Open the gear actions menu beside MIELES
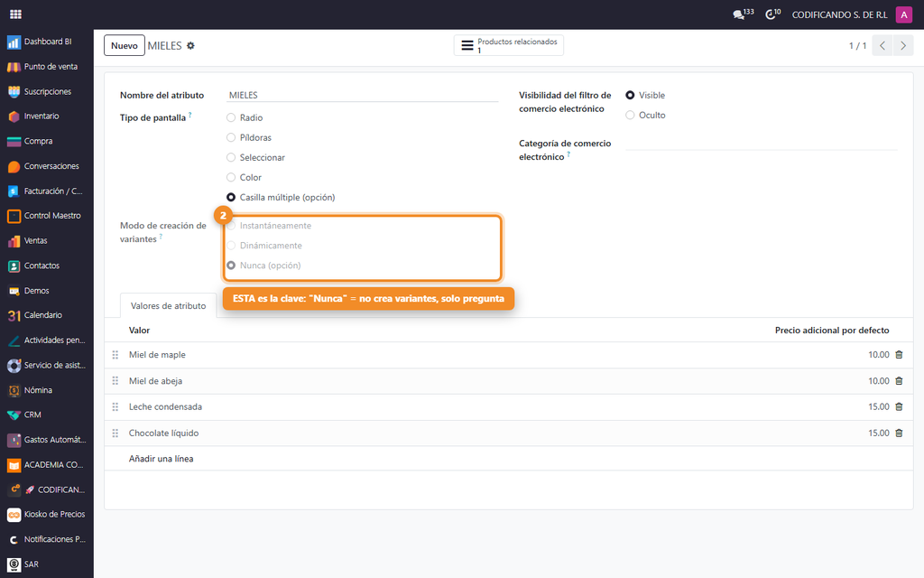The height and width of the screenshot is (578, 924). 190,45
